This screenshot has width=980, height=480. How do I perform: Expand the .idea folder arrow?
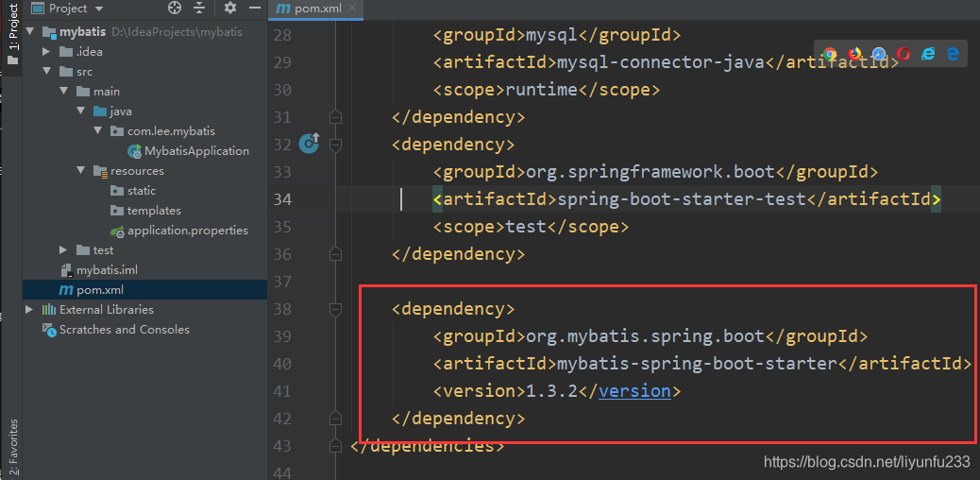[x=46, y=51]
